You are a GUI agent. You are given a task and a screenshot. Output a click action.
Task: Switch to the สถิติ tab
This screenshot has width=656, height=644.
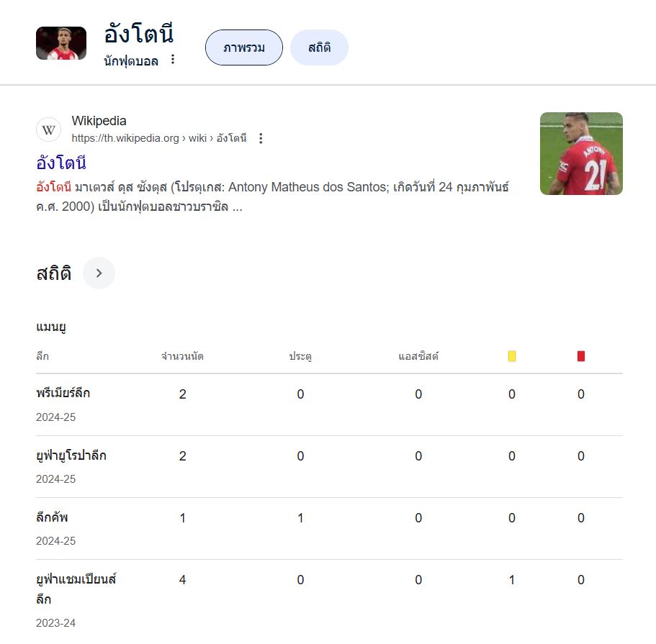click(319, 47)
